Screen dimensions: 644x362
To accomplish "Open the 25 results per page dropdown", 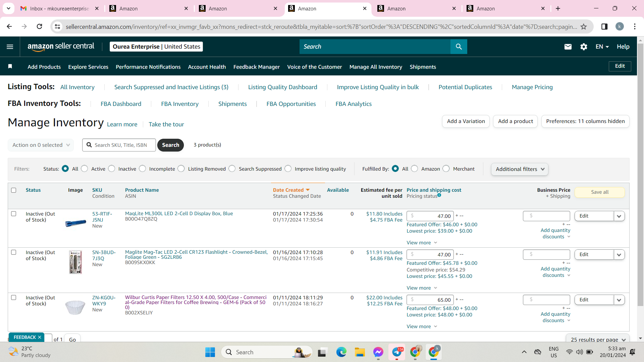I will [598, 339].
